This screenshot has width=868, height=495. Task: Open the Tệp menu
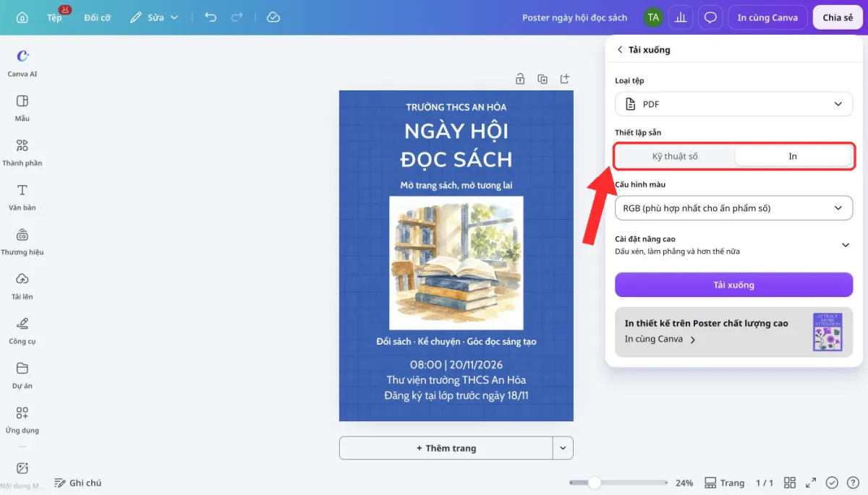54,17
